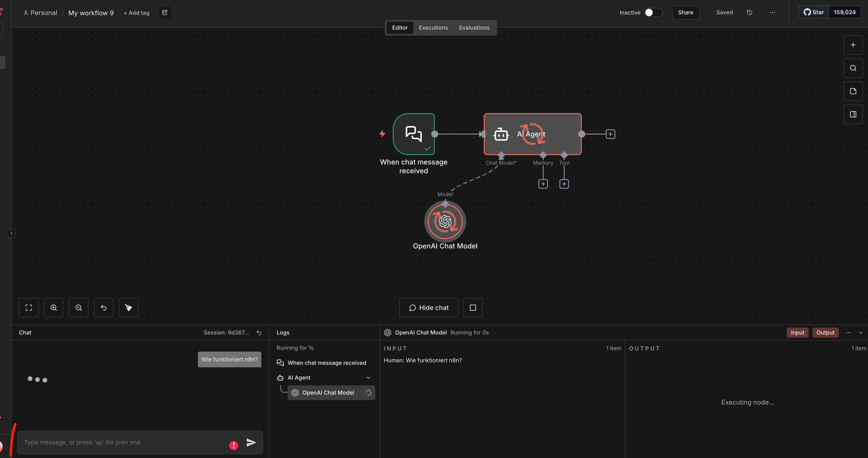Click the fit-to-view canvas icon
The width and height of the screenshot is (868, 458).
click(x=29, y=307)
